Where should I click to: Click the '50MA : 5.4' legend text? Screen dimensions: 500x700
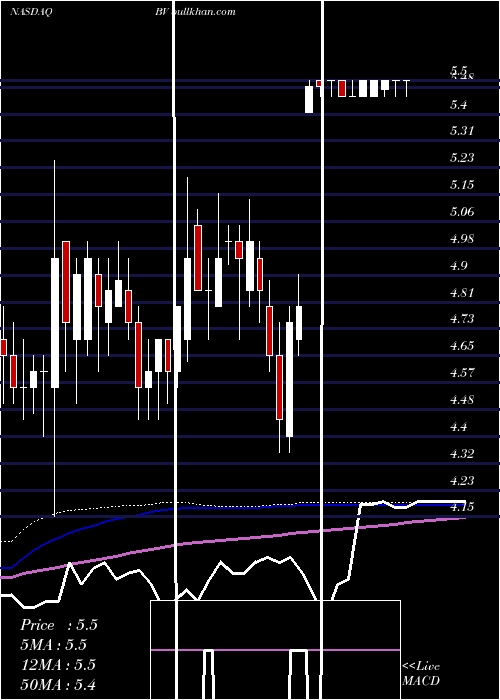(59, 684)
